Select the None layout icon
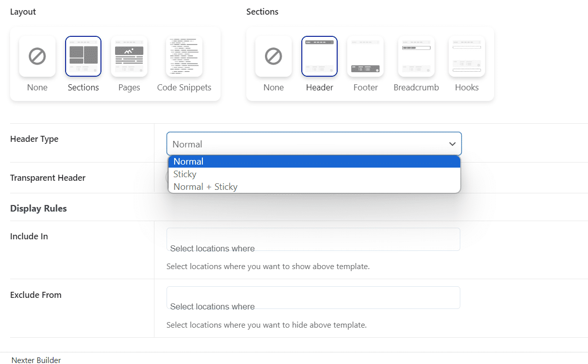The image size is (588, 364). [x=37, y=57]
